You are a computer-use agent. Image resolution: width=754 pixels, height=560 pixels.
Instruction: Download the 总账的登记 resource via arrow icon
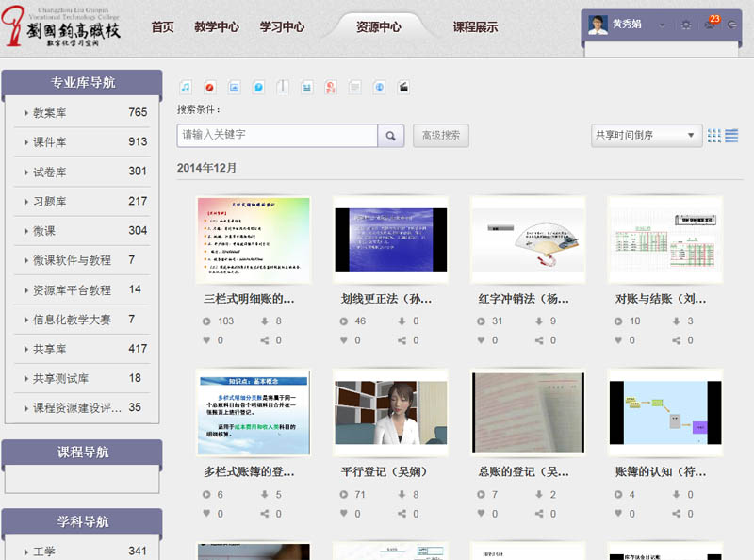pos(539,494)
